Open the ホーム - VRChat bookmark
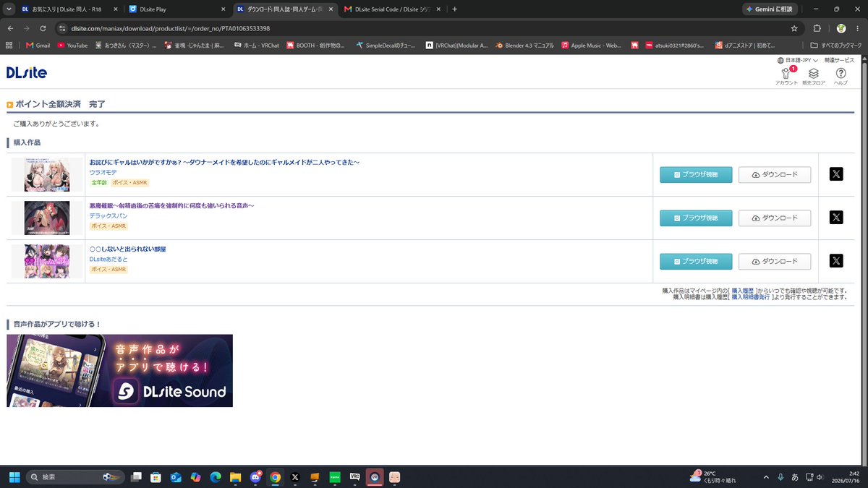Screen dimensions: 868x488 coord(257,45)
